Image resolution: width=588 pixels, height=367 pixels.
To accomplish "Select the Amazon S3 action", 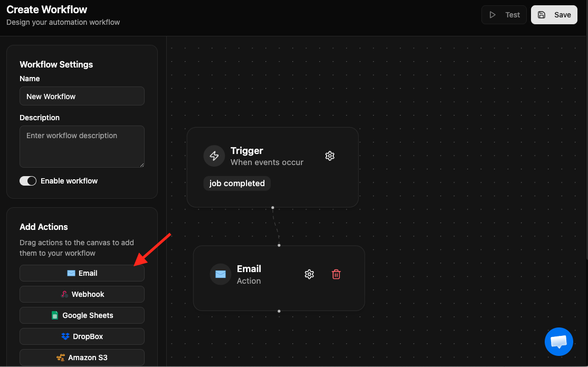I will tap(82, 358).
